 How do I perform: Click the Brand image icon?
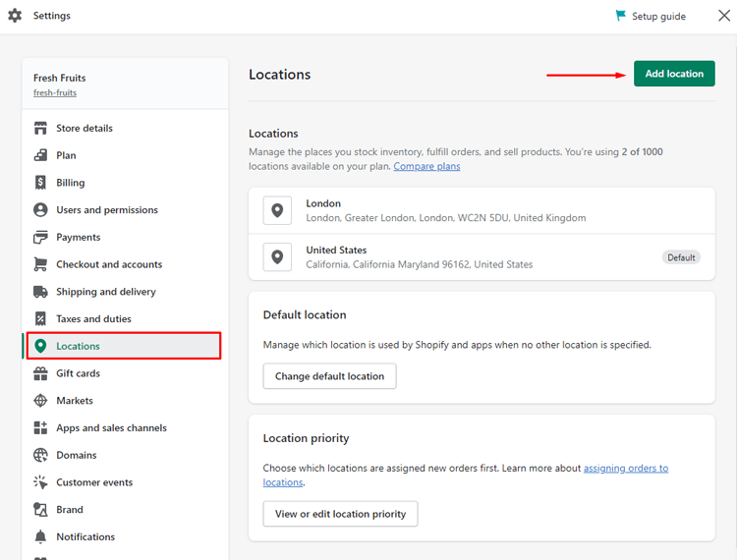[40, 509]
